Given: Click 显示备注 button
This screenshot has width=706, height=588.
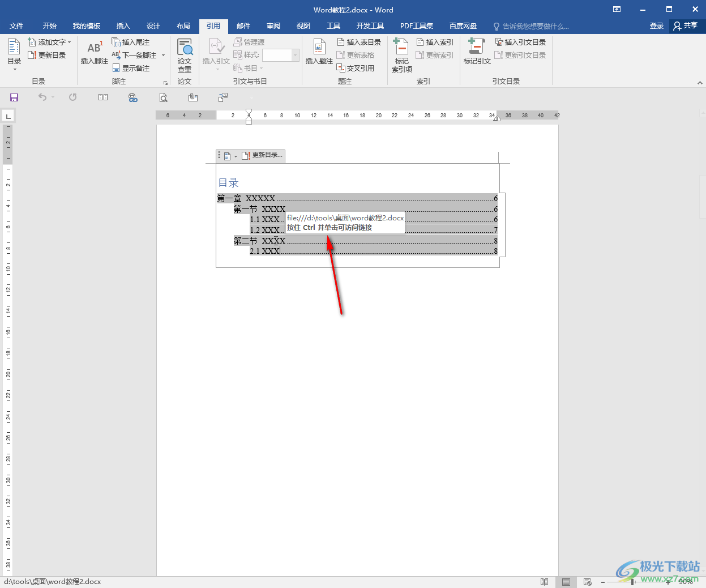Looking at the screenshot, I should click(131, 68).
